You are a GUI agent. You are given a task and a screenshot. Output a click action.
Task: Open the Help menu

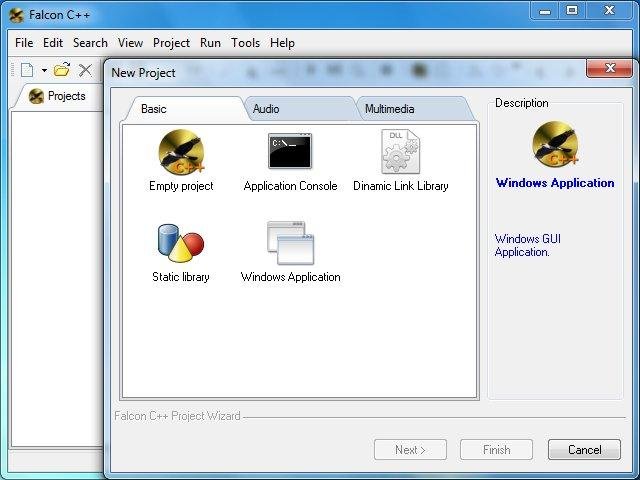(x=282, y=43)
